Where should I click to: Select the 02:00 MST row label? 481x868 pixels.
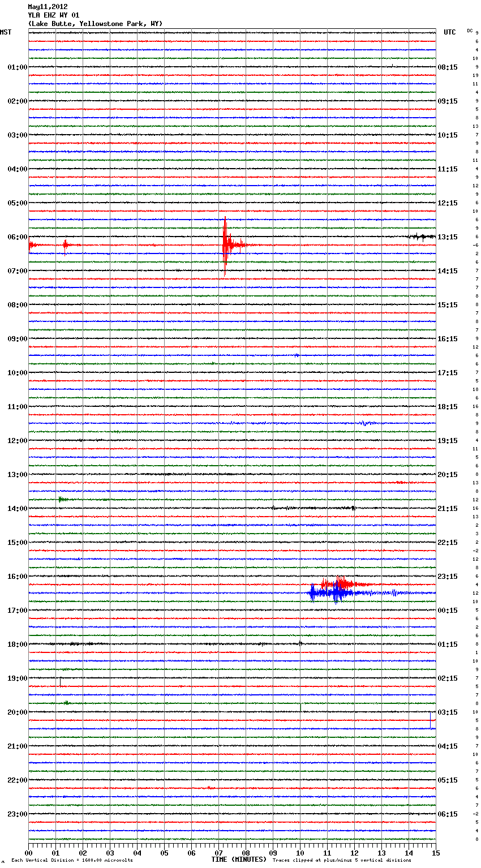18,101
